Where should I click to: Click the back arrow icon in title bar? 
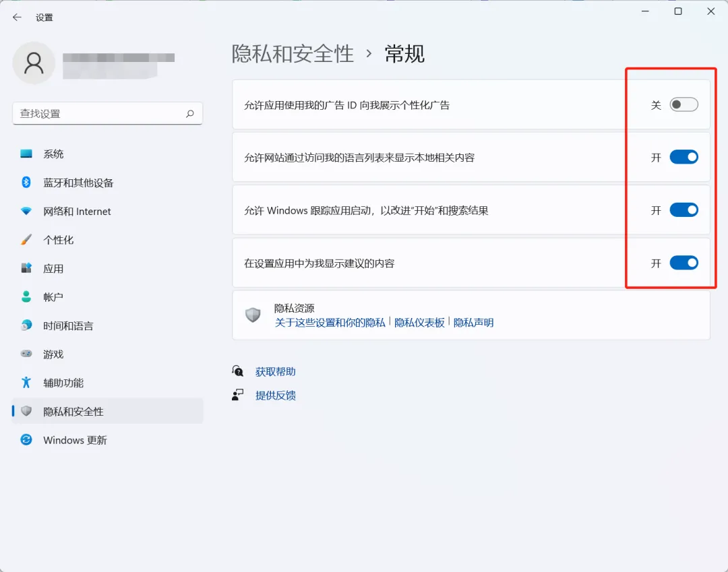17,18
